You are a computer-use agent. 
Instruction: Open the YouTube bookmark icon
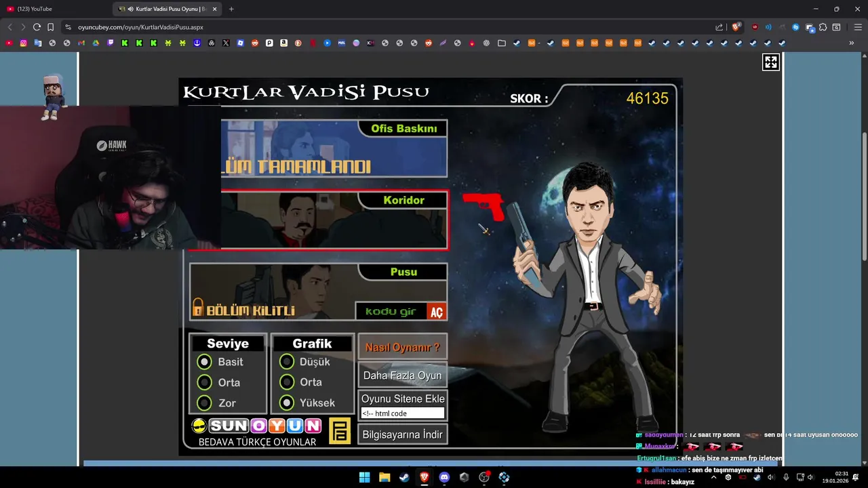(x=9, y=43)
